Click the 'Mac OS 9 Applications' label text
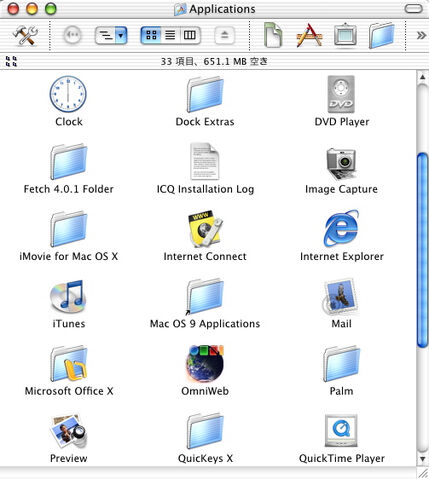This screenshot has height=479, width=429. pos(205,324)
